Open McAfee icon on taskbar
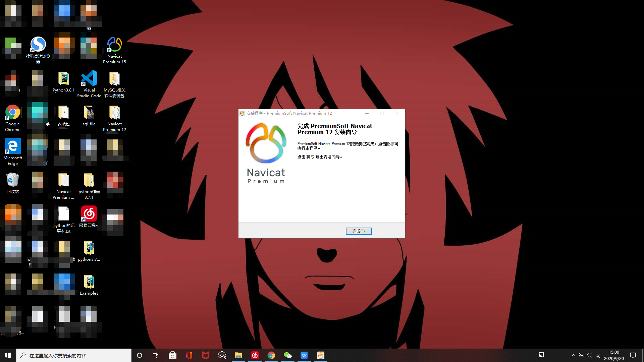The image size is (644, 362). pos(205,355)
